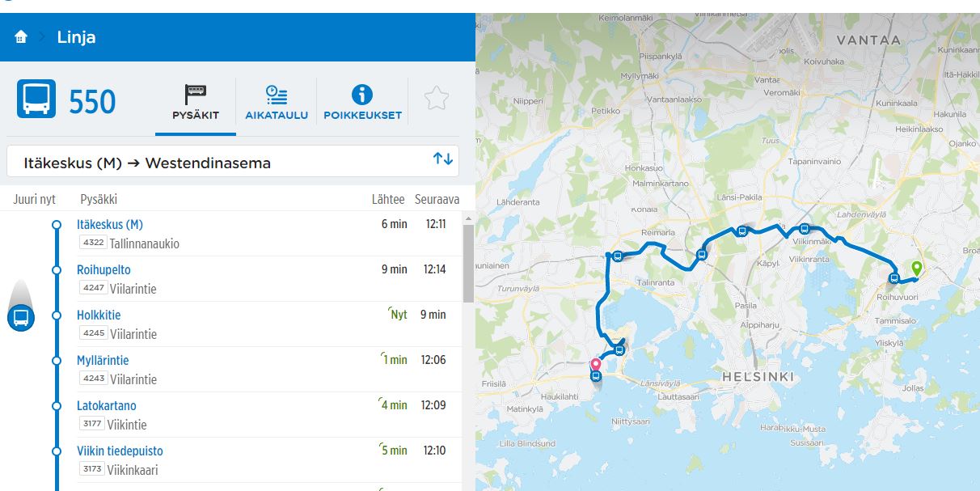Toggle the favorite star for line 550

coord(436,99)
